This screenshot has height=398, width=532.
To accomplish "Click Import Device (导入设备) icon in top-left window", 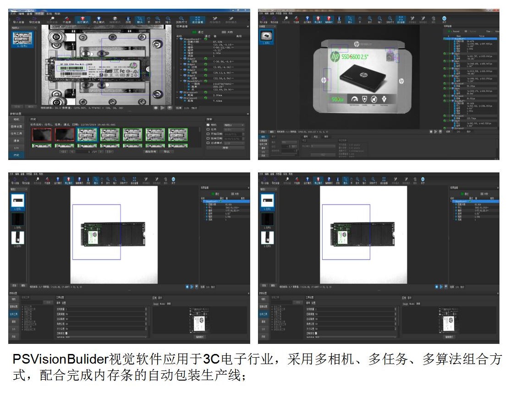I will (19, 20).
